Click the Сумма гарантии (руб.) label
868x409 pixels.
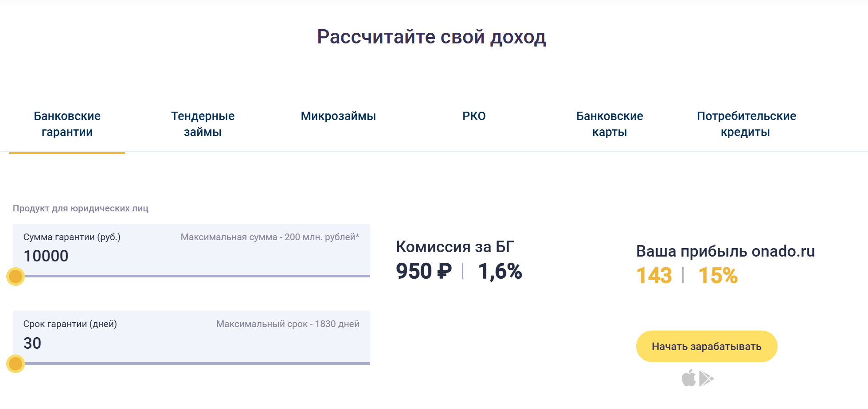pos(72,237)
